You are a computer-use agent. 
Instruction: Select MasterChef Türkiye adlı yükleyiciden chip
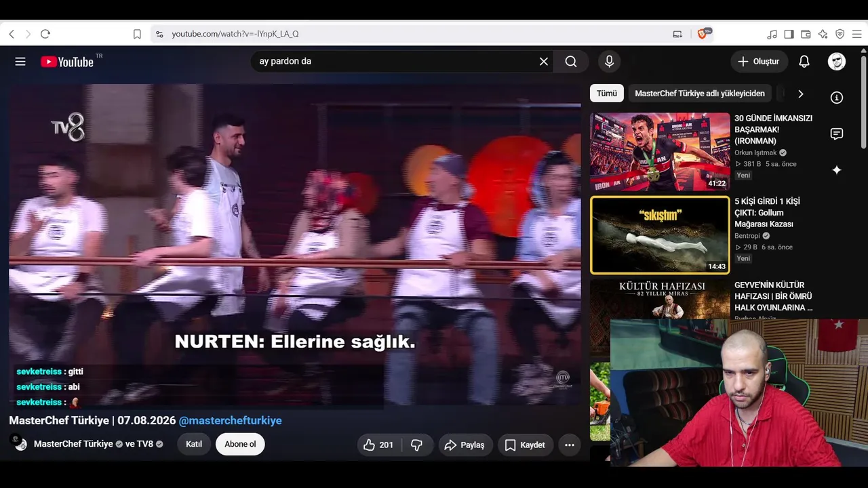click(x=700, y=94)
